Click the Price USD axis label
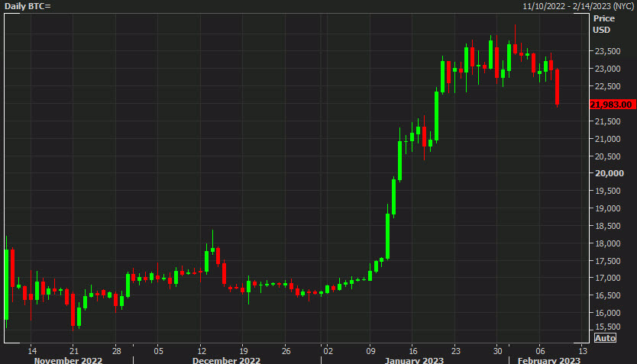 click(x=603, y=24)
